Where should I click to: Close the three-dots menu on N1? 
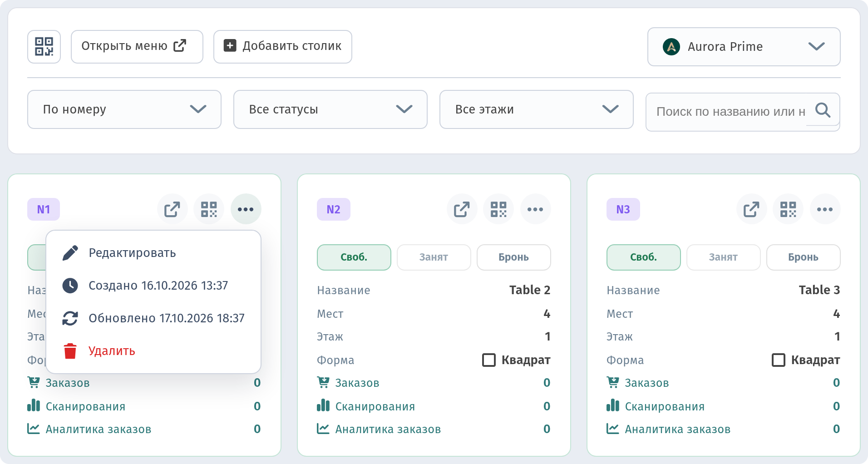click(x=246, y=209)
